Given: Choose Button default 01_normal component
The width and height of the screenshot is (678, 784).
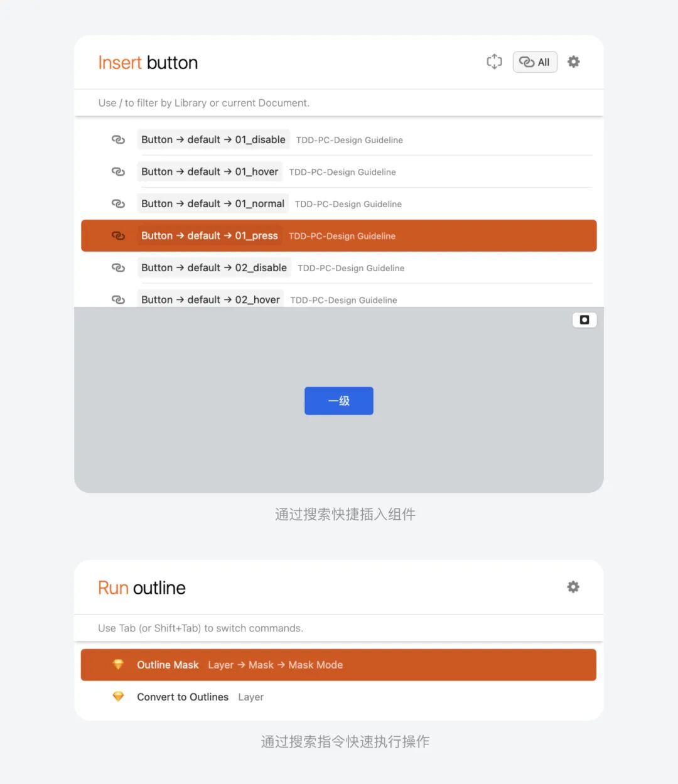Looking at the screenshot, I should (x=339, y=203).
